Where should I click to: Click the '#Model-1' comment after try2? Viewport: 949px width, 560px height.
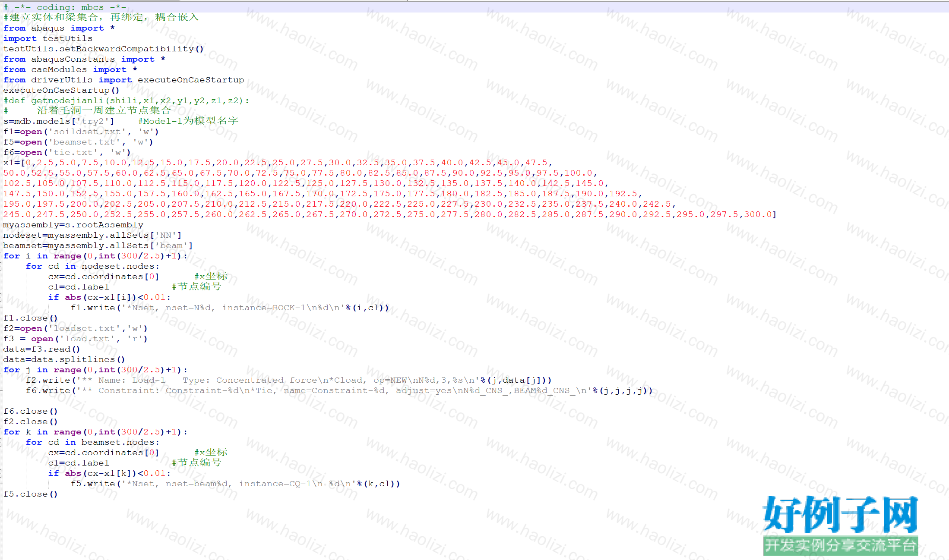(188, 121)
